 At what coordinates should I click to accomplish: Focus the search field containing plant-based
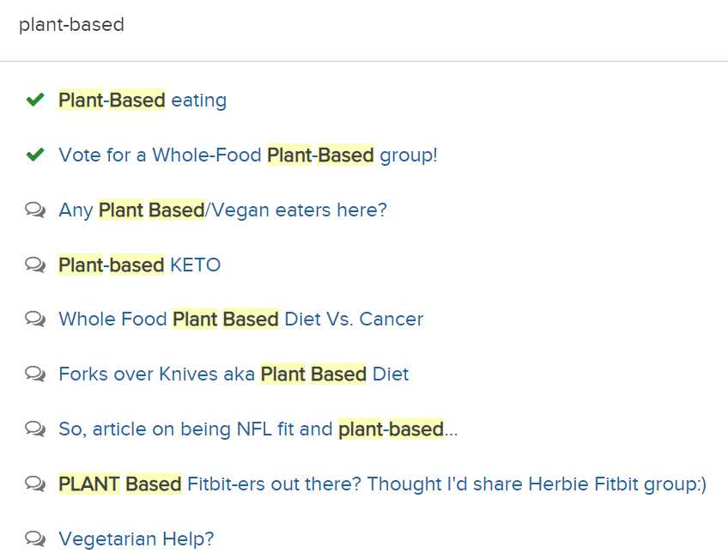coord(364,25)
